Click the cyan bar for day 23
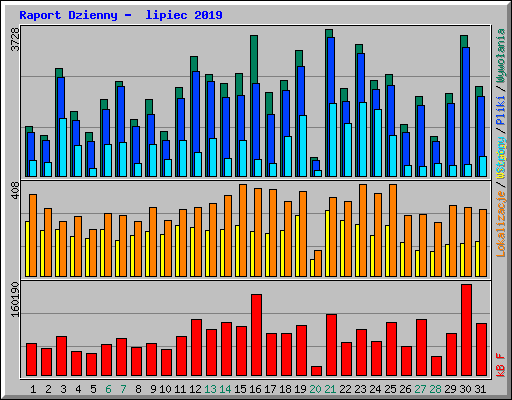 (x=363, y=139)
